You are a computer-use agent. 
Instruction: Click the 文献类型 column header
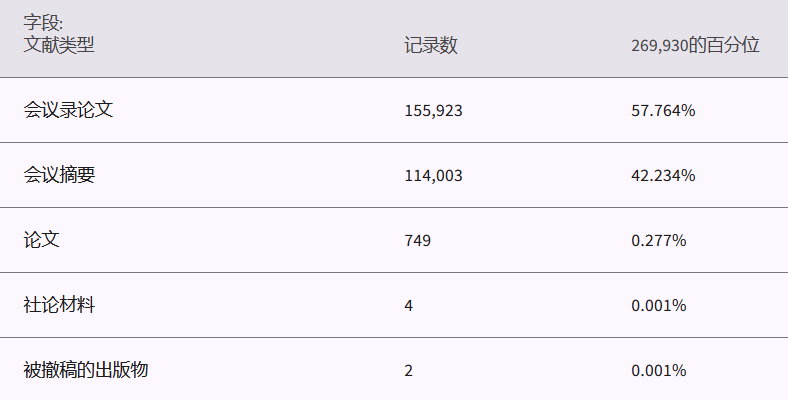click(x=59, y=44)
